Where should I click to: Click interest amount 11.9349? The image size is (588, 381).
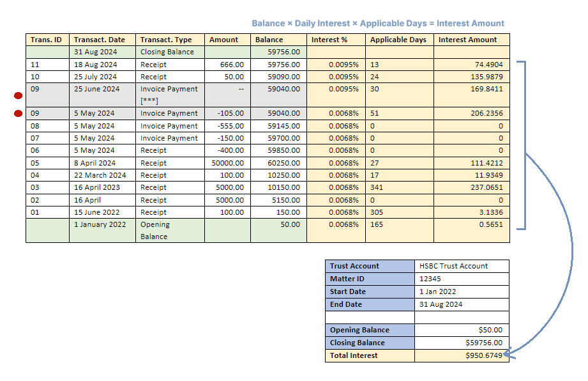(x=472, y=175)
